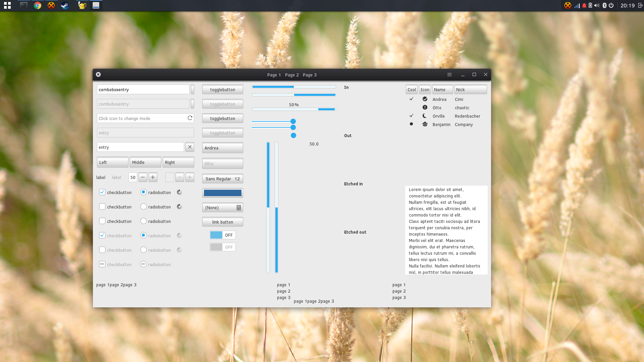Click the left vertical scale bar
The height and width of the screenshot is (362, 644).
coord(268,207)
